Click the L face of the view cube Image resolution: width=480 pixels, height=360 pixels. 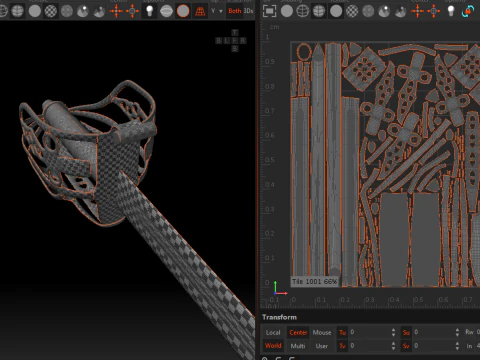coord(227,40)
